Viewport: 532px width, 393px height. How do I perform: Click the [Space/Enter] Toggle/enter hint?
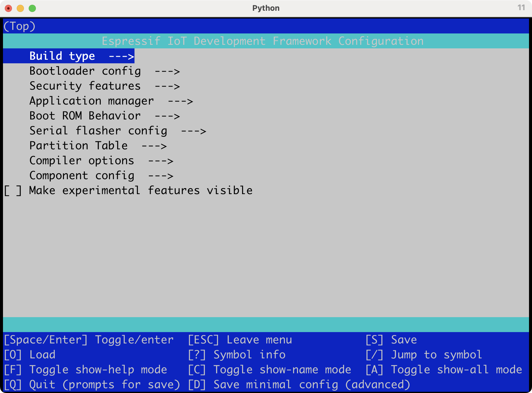click(88, 340)
